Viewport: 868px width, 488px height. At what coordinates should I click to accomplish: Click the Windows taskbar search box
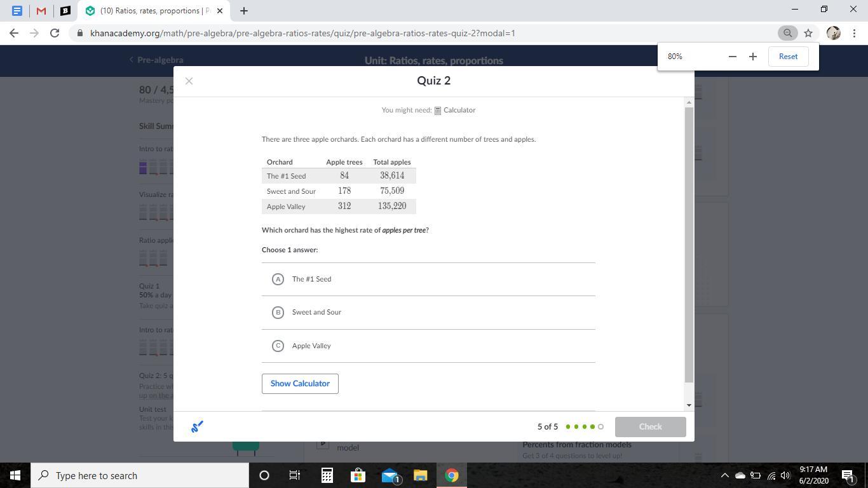coord(140,475)
